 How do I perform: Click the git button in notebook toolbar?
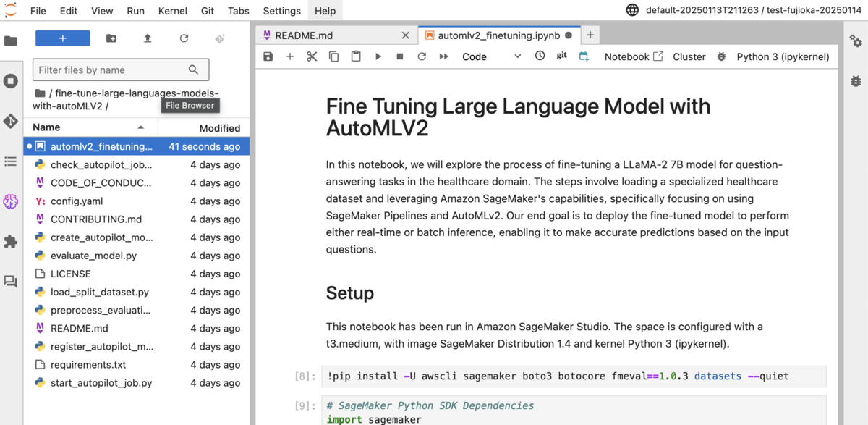tap(562, 56)
